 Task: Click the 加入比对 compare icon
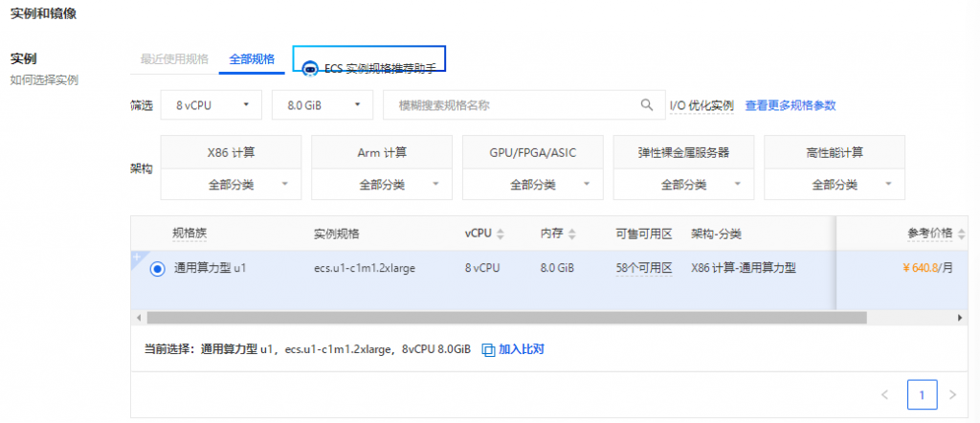pyautogui.click(x=488, y=350)
